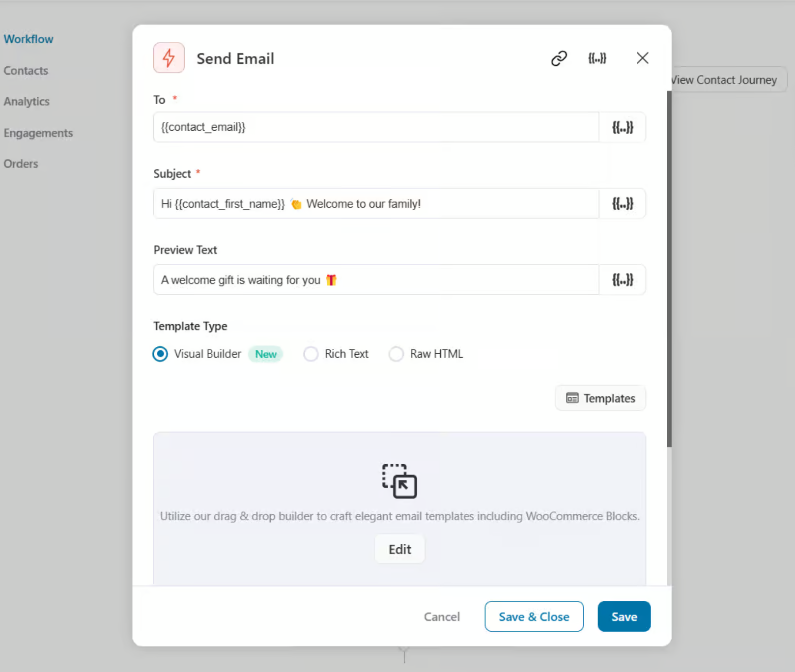Insert a merge tag into the To field

(x=623, y=127)
